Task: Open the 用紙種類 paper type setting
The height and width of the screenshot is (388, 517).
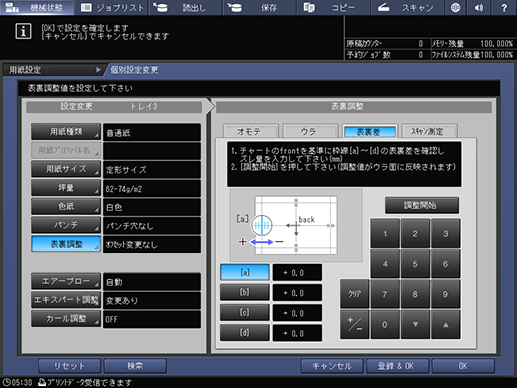Action: (x=66, y=132)
